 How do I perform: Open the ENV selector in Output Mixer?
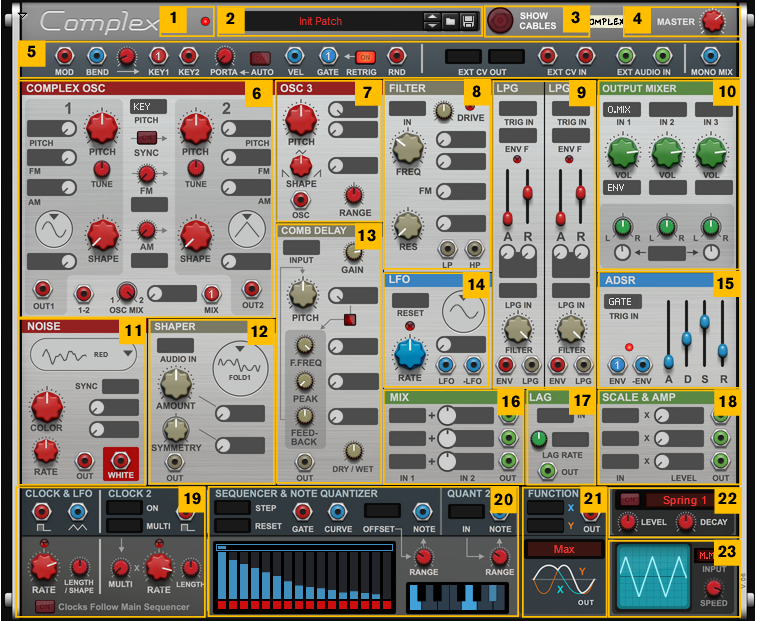[x=622, y=187]
